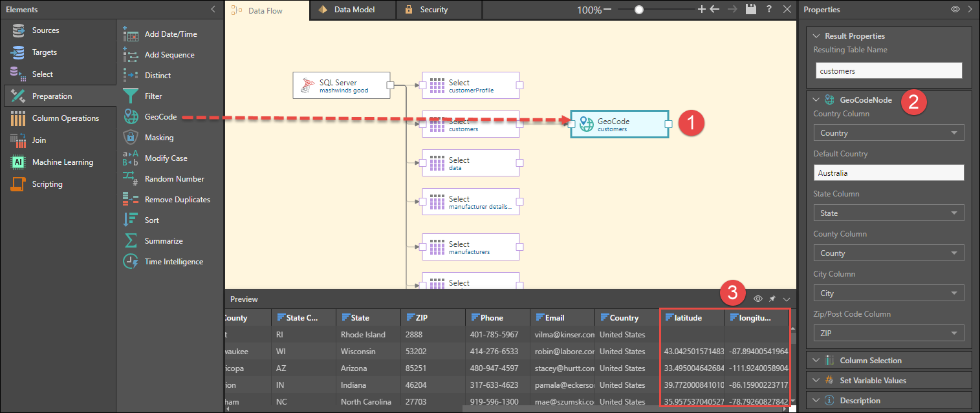Pin the Preview panel

click(x=772, y=299)
